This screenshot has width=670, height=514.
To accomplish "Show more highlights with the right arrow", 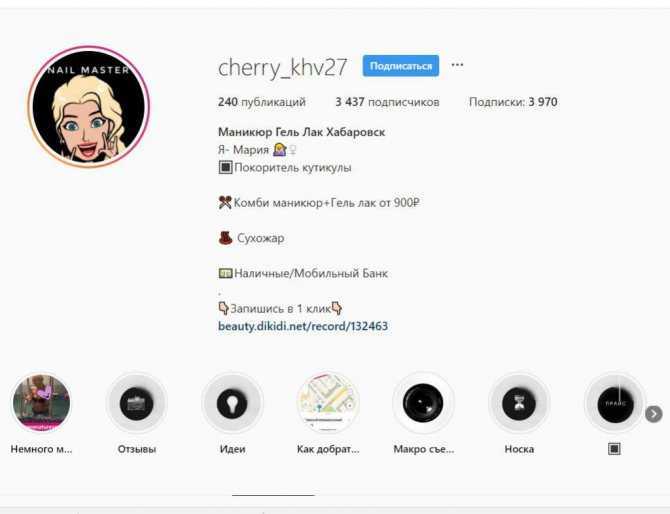I will (654, 414).
